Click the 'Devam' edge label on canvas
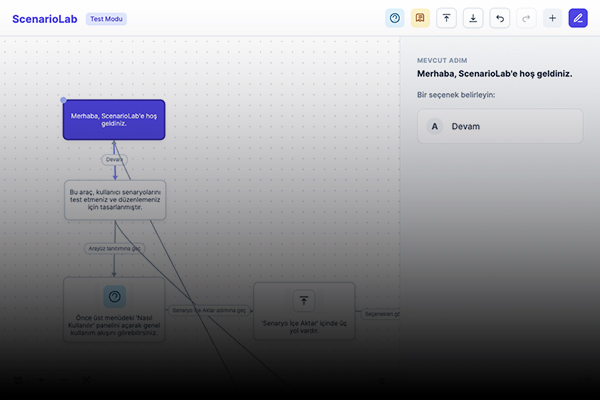The image size is (600, 400). pyautogui.click(x=114, y=160)
